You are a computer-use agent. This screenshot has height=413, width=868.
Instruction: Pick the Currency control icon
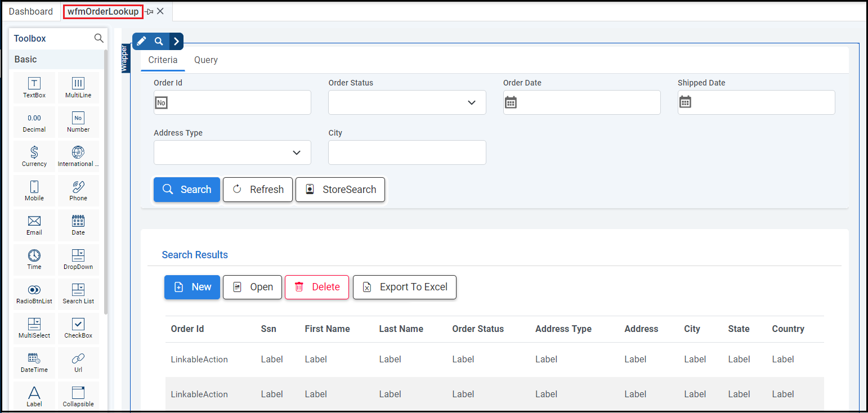[34, 156]
